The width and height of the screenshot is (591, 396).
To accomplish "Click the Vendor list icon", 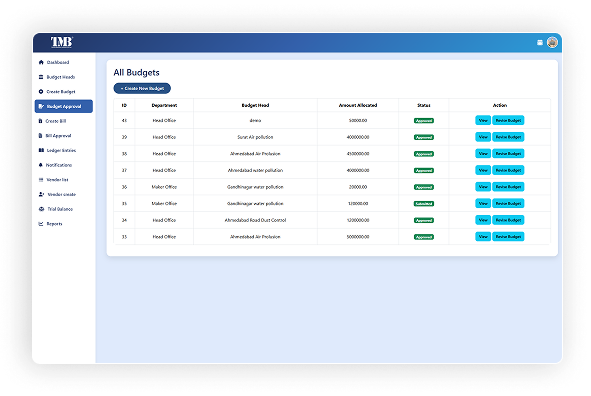I will (41, 180).
